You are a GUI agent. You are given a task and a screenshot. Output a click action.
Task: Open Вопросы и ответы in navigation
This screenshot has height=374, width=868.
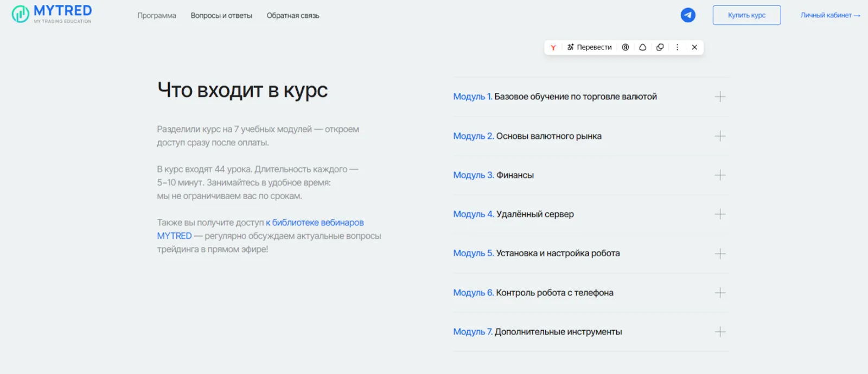pos(221,16)
